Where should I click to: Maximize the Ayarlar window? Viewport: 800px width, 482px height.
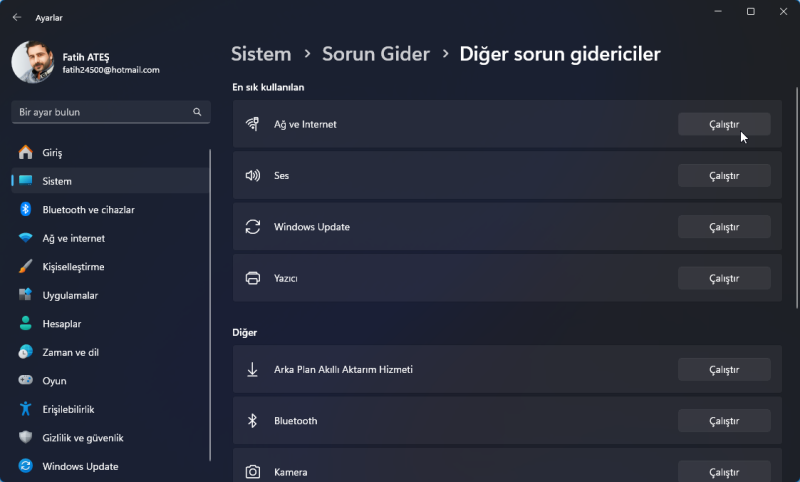pos(751,11)
